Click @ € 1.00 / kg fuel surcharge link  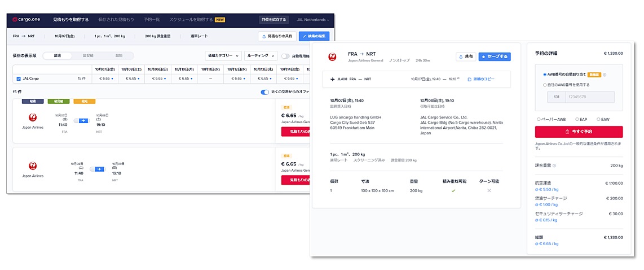click(x=546, y=204)
